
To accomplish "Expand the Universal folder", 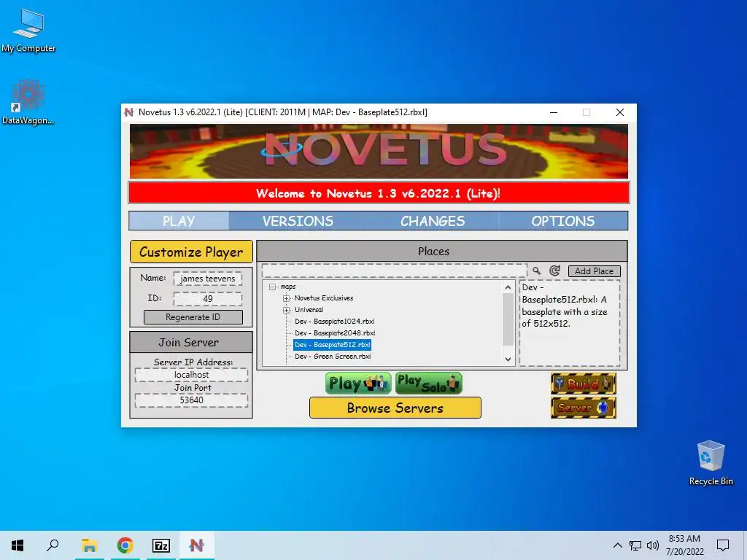I will [286, 310].
